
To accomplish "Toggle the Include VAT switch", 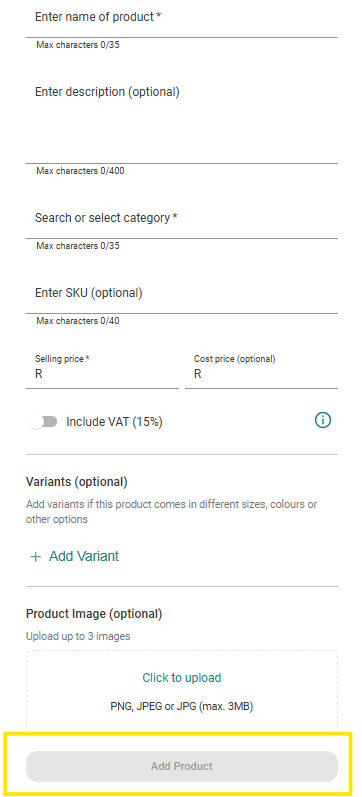I will click(43, 422).
